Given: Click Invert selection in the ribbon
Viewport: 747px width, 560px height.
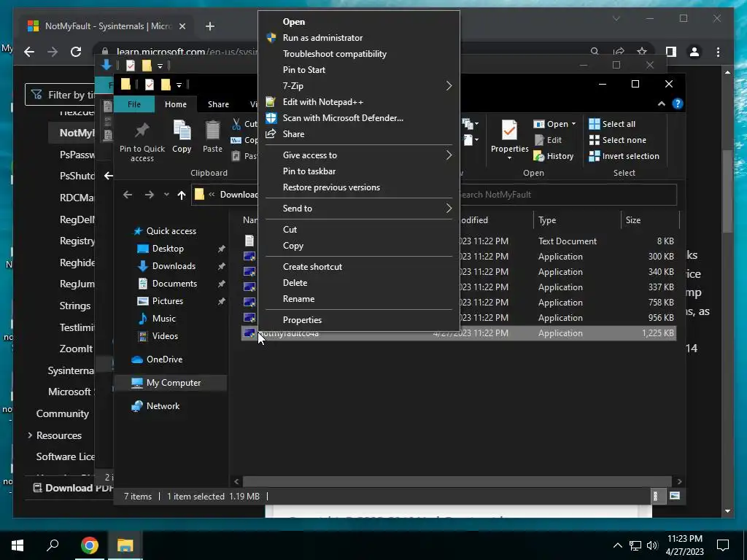Looking at the screenshot, I should [x=624, y=156].
